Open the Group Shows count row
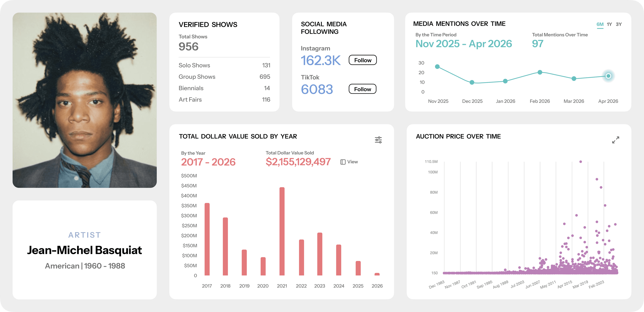The height and width of the screenshot is (312, 644). coord(224,77)
